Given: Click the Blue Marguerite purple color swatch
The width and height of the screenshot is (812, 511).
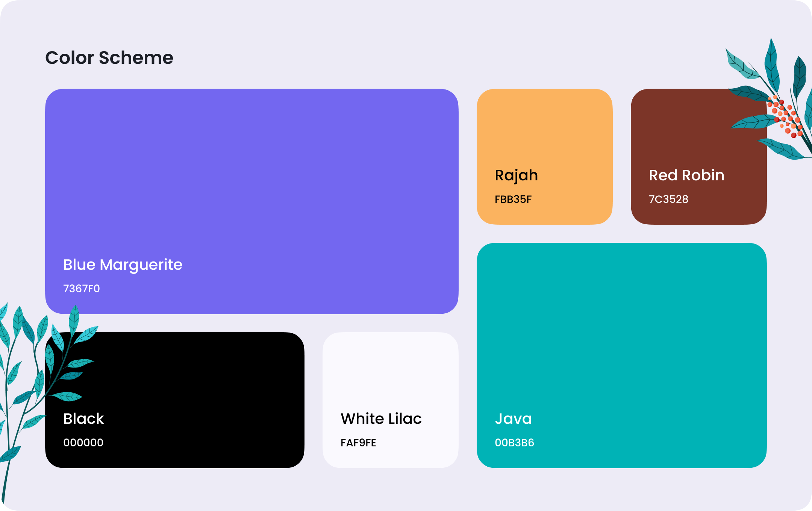Looking at the screenshot, I should click(x=252, y=201).
